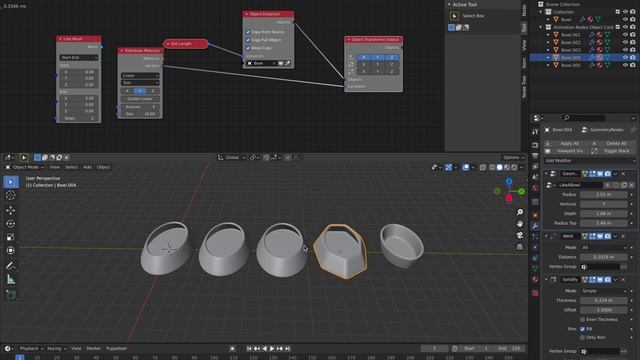Open the Render properties tab icon
Image resolution: width=640 pixels, height=360 pixels.
point(535,145)
